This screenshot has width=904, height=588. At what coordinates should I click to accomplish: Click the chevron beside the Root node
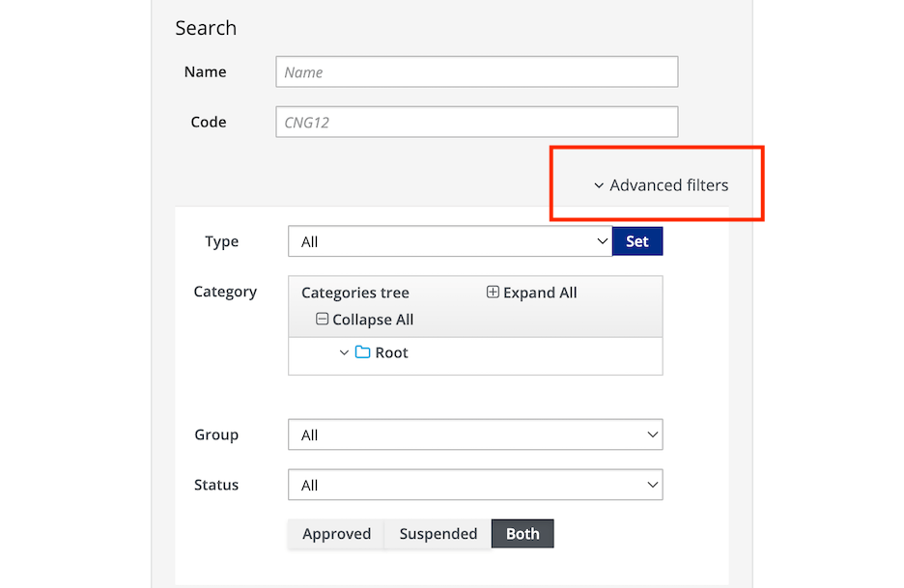point(345,352)
